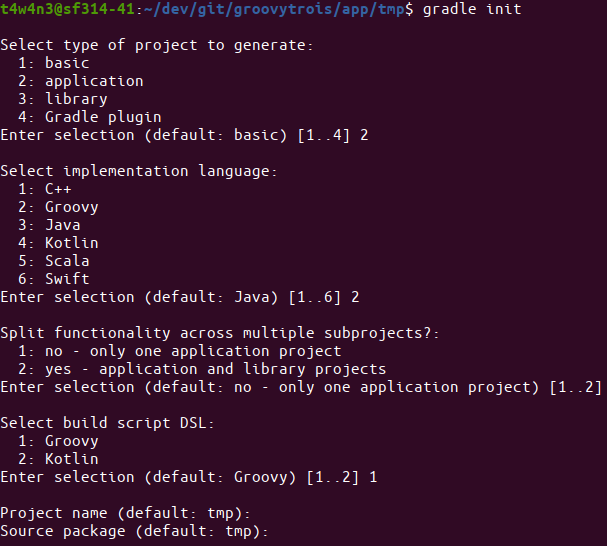607x546 pixels.
Task: Click the 'Select implementation language' heading
Action: (x=139, y=171)
